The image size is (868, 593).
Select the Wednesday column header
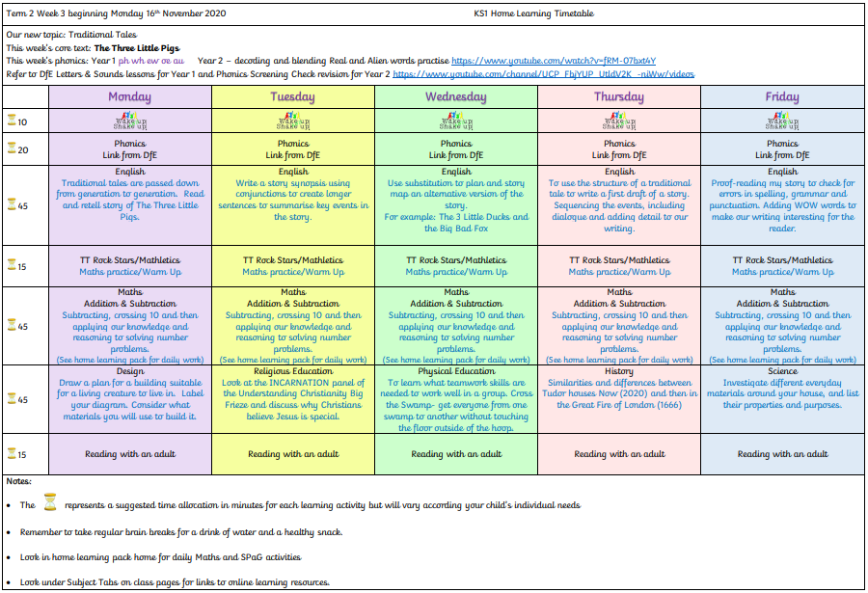456,97
